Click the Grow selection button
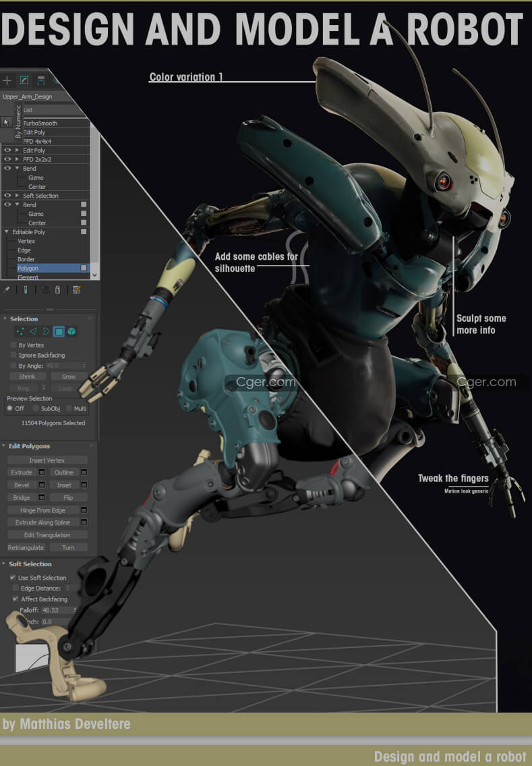The image size is (532, 766). (68, 377)
